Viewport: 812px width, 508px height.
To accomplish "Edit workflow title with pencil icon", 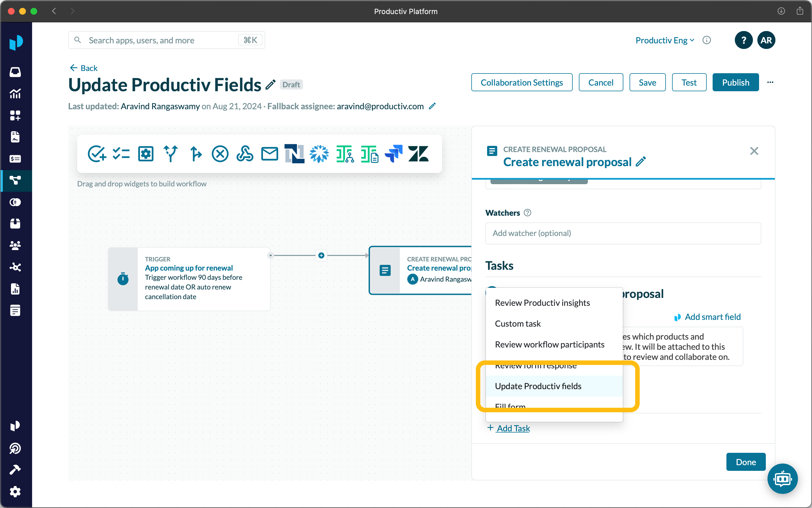I will pos(271,85).
